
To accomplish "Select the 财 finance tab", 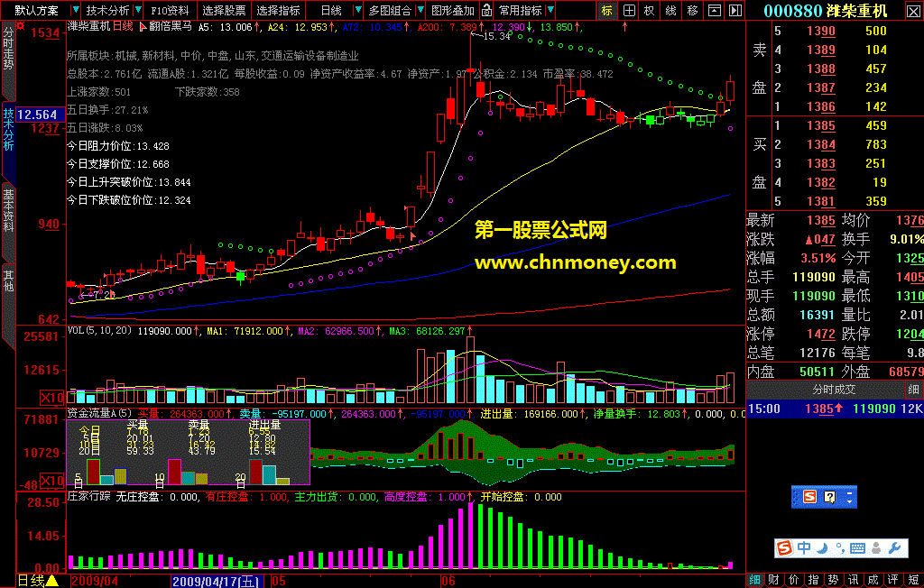I will pos(775,580).
